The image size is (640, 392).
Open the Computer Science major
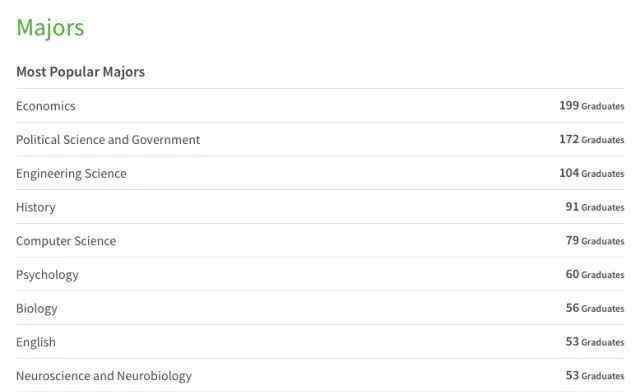point(66,241)
